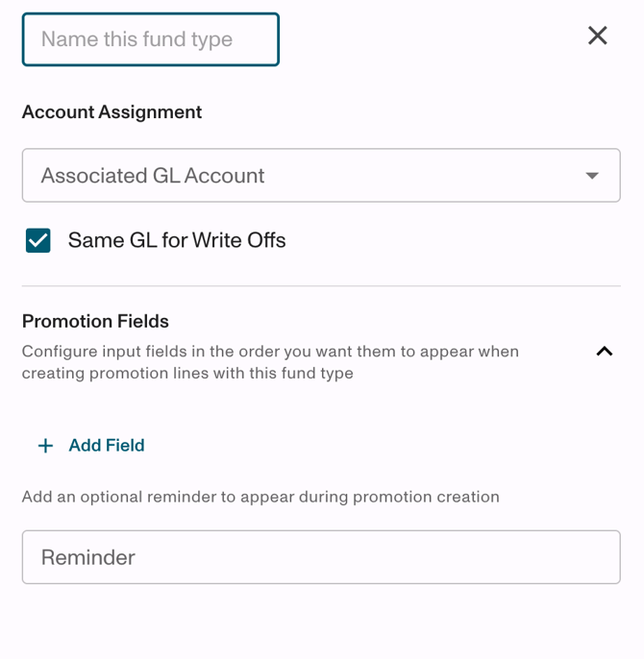This screenshot has height=659, width=644.
Task: Close the fund type panel with X
Action: click(x=598, y=37)
